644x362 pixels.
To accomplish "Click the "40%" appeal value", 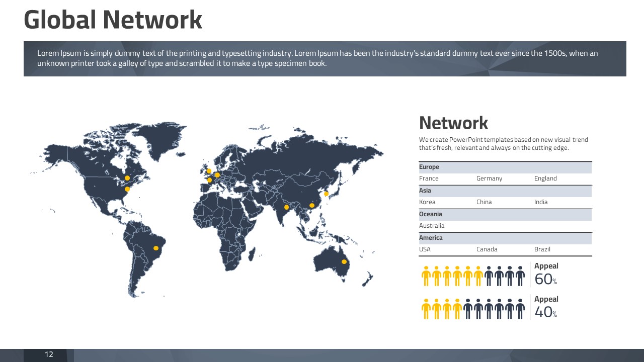I will 546,312.
